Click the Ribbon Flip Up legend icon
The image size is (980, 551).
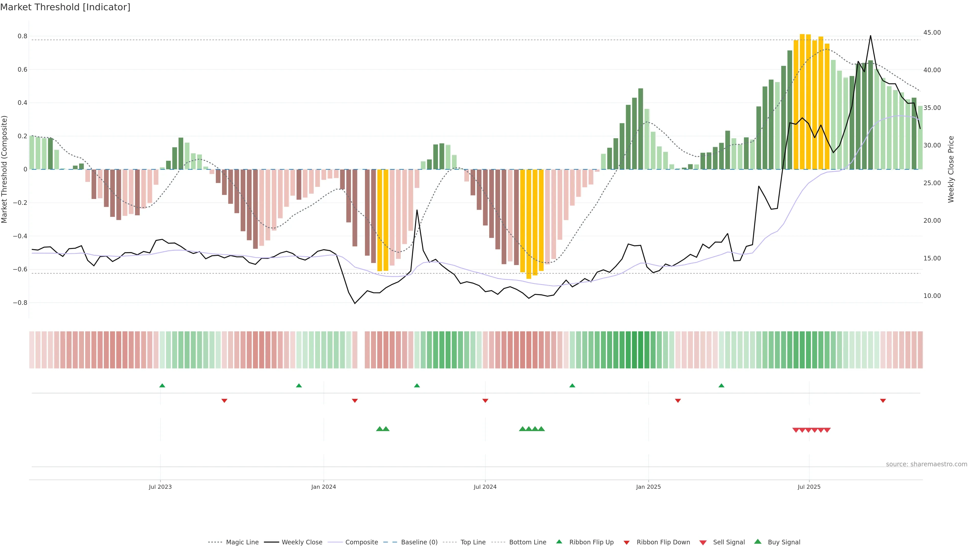point(559,542)
